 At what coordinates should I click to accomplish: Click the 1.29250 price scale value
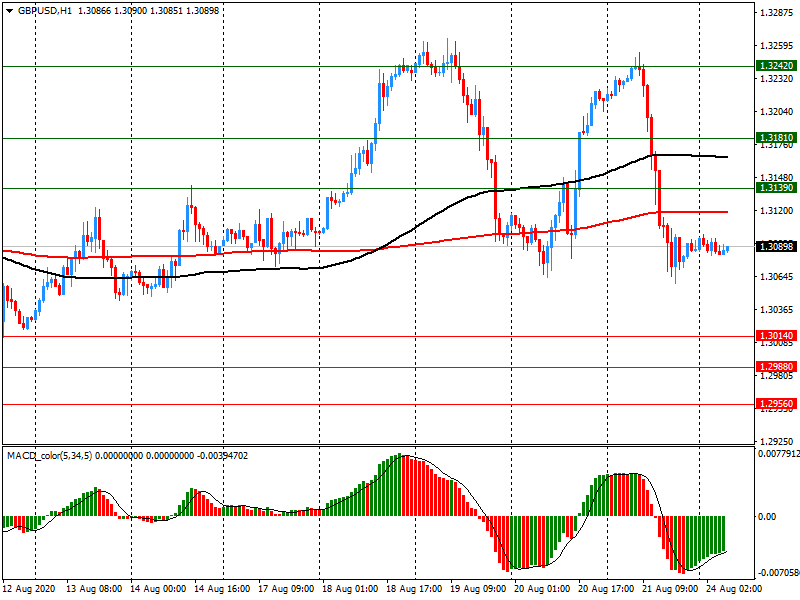tap(777, 441)
